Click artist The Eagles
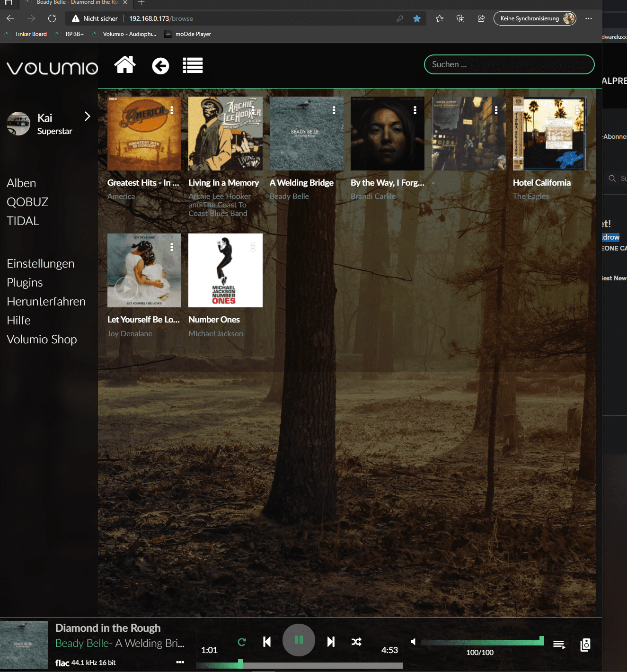 click(x=531, y=196)
